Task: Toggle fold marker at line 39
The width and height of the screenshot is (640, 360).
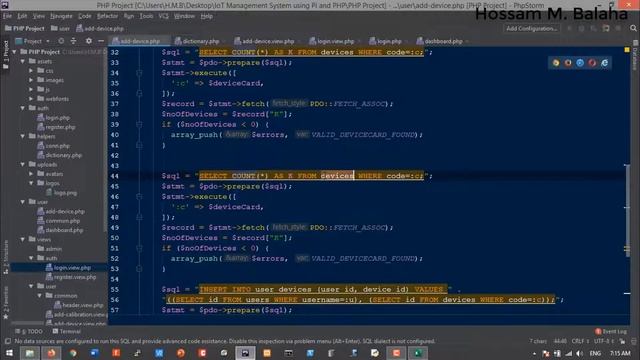Action: pos(139,124)
